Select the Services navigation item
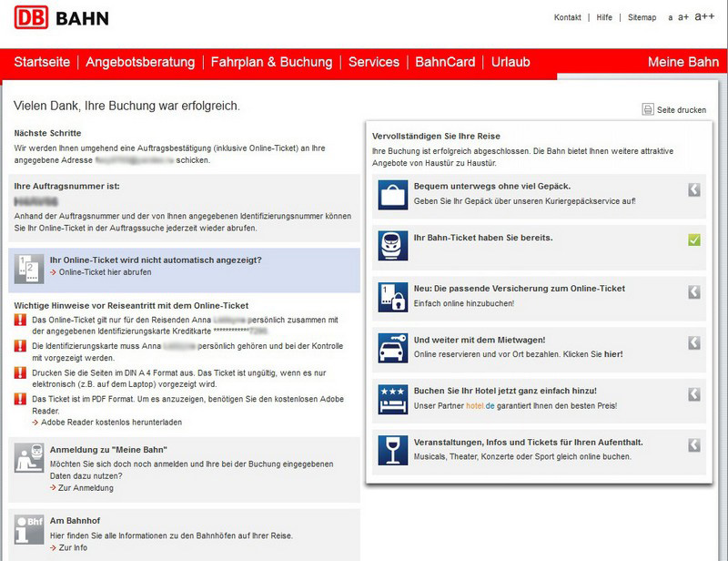This screenshot has height=561, width=728. click(x=374, y=62)
